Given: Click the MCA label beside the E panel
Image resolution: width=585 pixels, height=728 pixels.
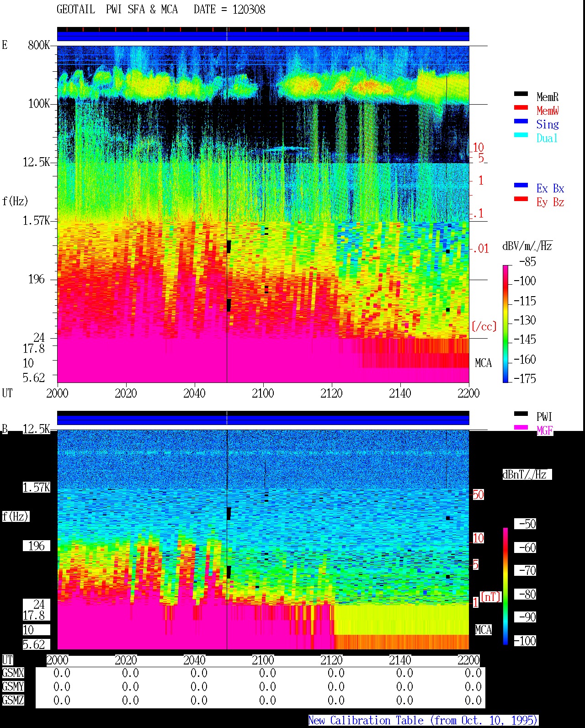Looking at the screenshot, I should coord(483,363).
